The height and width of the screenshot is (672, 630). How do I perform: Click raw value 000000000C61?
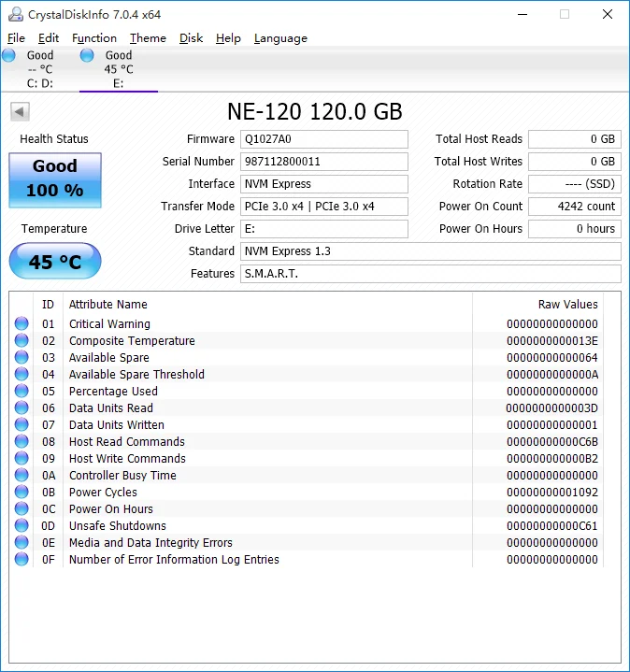click(x=552, y=526)
